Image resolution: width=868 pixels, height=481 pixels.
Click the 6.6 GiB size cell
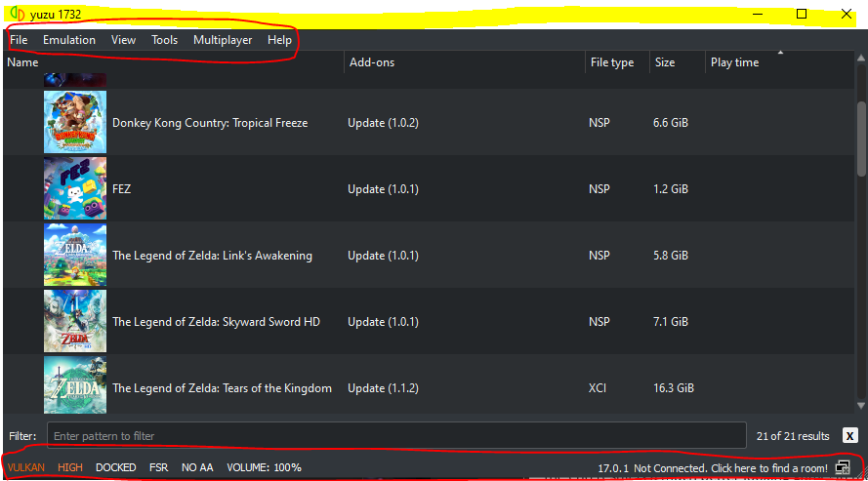coord(671,123)
